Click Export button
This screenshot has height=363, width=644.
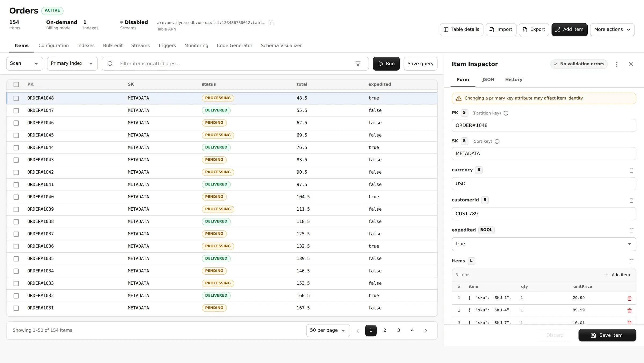(x=534, y=30)
